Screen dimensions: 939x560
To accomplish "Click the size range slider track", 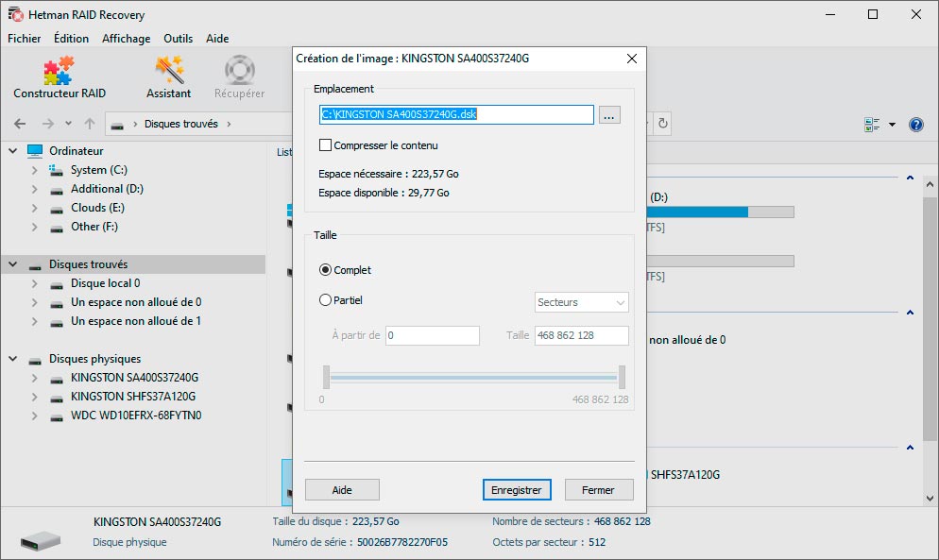I will [x=473, y=378].
